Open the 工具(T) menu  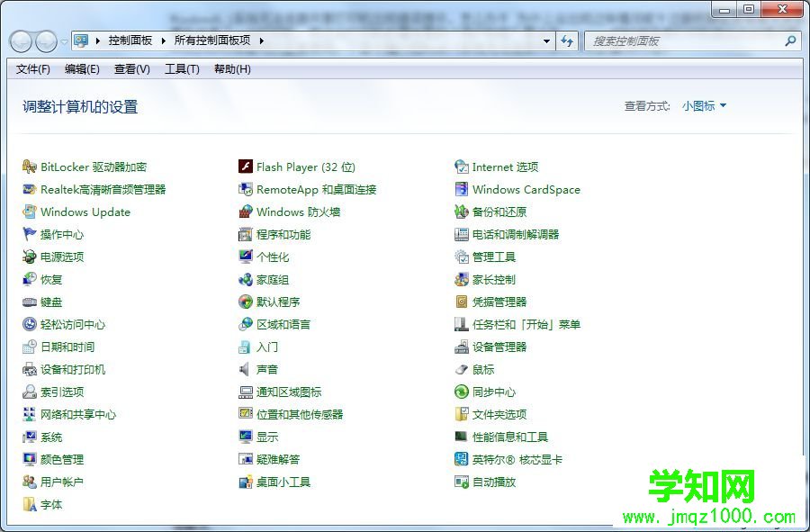pos(182,69)
